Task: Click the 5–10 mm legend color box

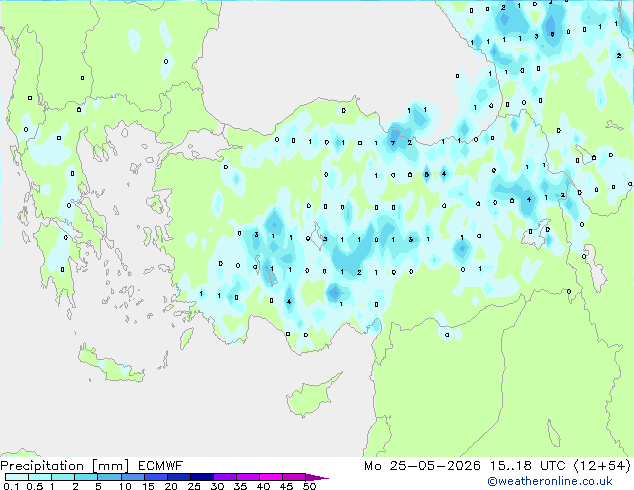Action: click(x=109, y=477)
